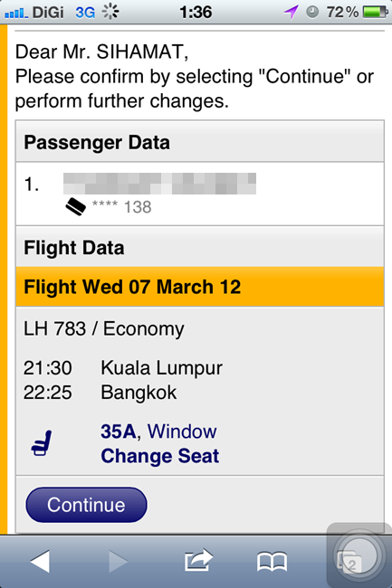Image resolution: width=392 pixels, height=588 pixels.
Task: Select the Flight Wed 07 March 12 header
Action: [199, 287]
